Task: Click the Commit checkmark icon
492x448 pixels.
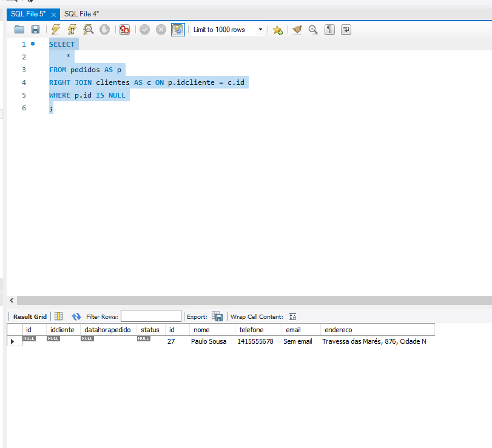Action: click(x=144, y=30)
